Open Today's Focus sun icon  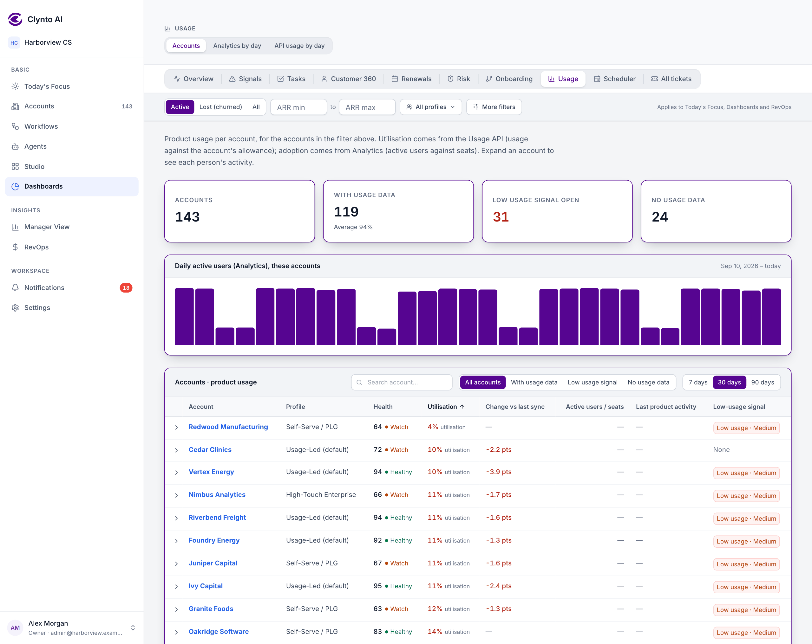tap(15, 86)
